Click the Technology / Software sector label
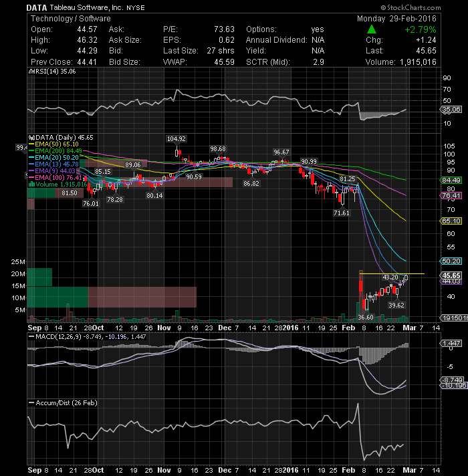Screen dimensions: 468x476 71,19
